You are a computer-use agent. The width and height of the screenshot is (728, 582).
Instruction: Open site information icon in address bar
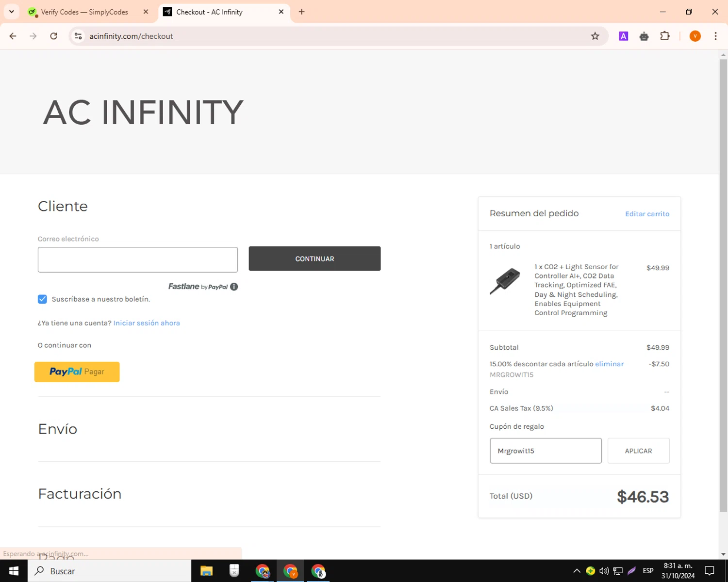pos(78,36)
